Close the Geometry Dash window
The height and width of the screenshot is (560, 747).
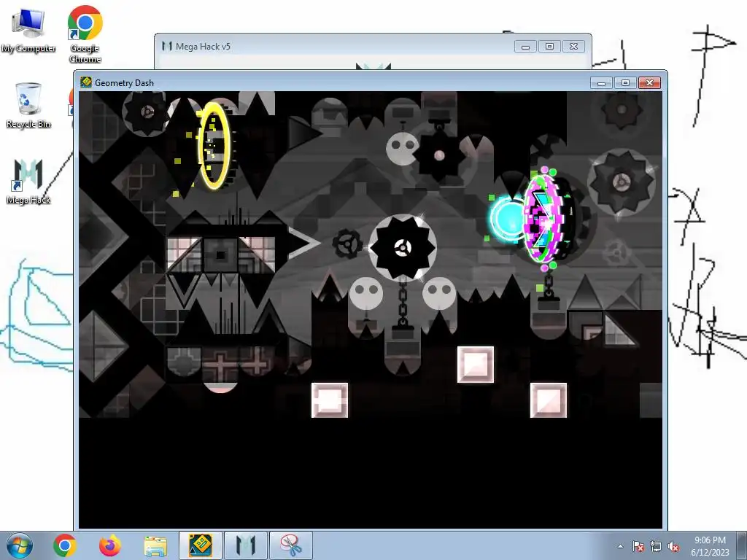coord(649,83)
